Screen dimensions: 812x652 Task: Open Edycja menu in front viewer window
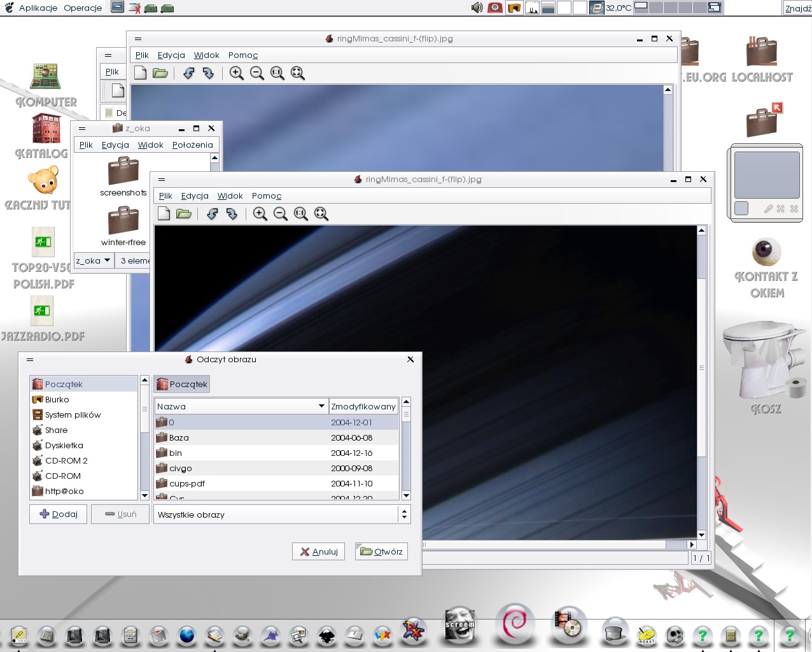click(x=195, y=196)
